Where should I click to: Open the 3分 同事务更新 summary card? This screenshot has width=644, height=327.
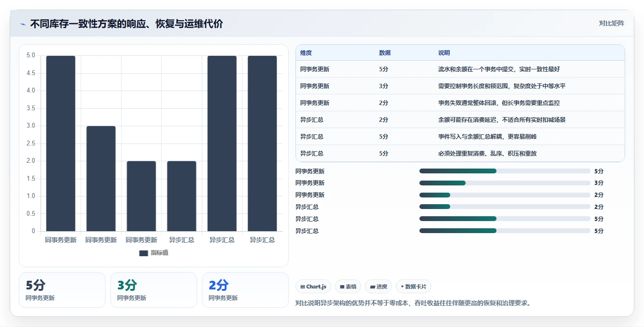pyautogui.click(x=154, y=290)
